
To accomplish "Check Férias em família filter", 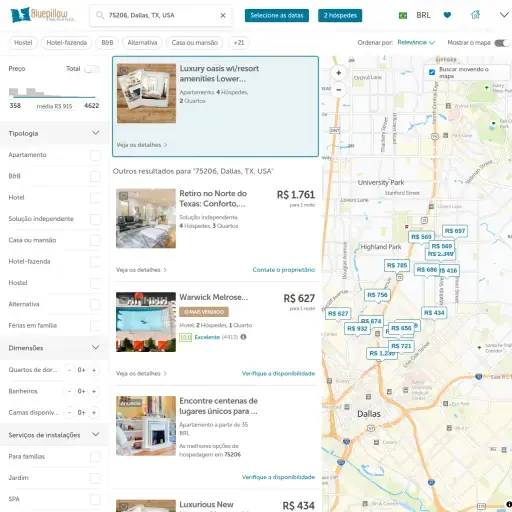I will coord(95,326).
